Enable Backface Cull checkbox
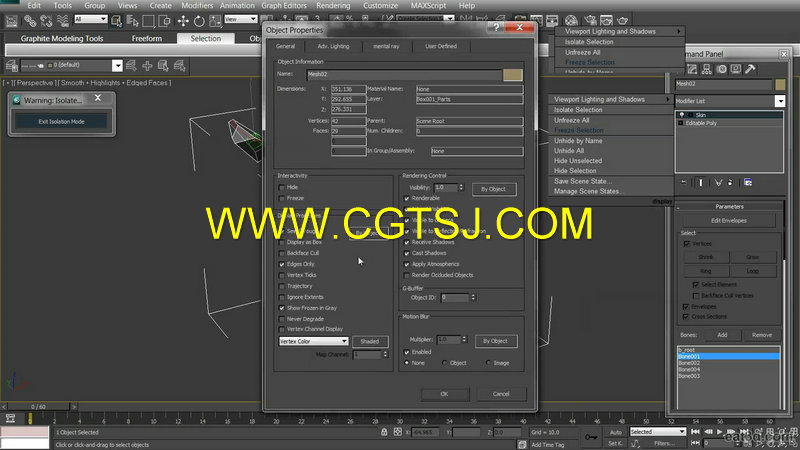 (x=282, y=253)
